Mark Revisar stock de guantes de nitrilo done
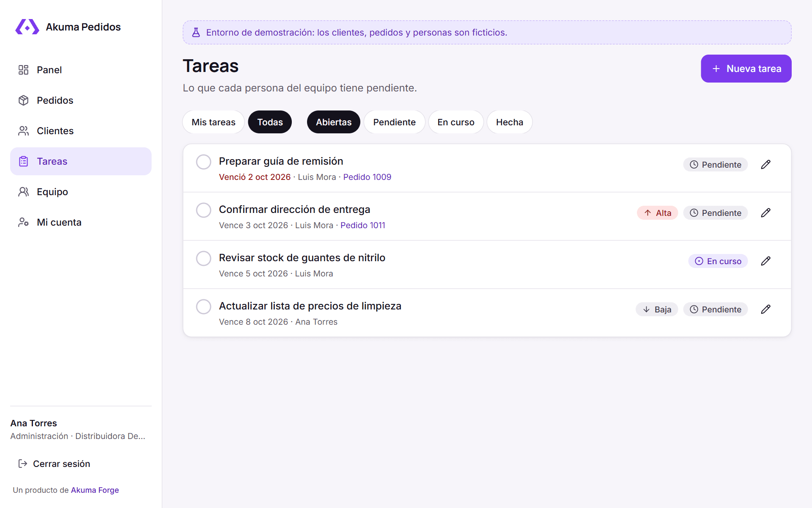 pos(203,258)
